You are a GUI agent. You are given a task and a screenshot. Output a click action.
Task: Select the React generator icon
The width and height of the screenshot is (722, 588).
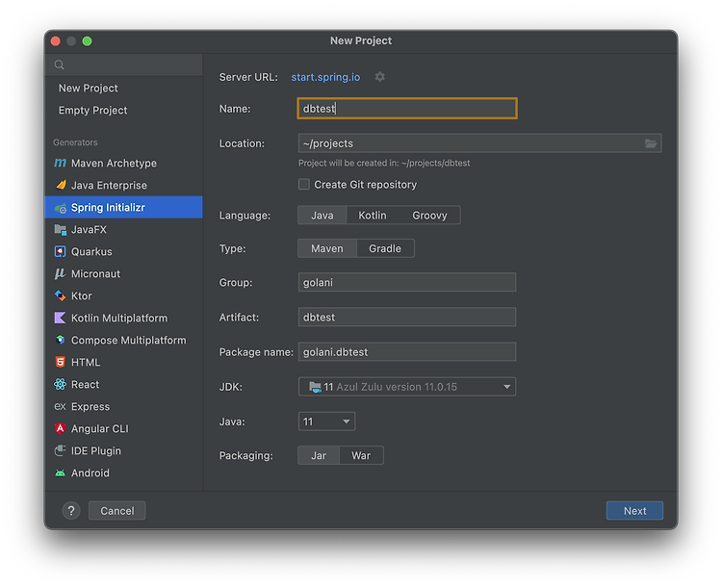[61, 384]
